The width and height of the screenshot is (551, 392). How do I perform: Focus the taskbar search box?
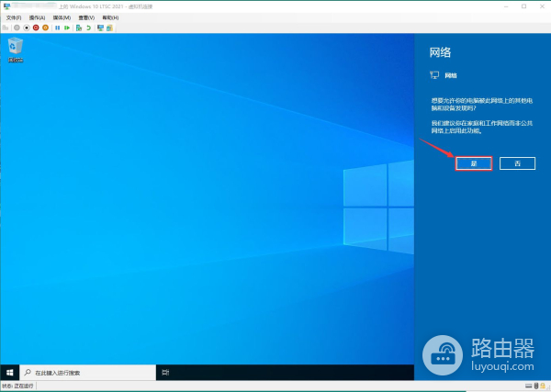(88, 373)
